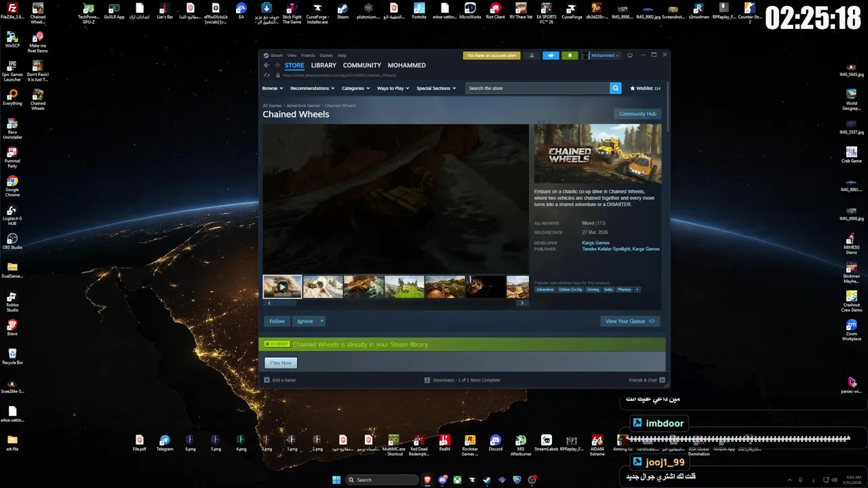Screen dimensions: 868x488
Task: Click the Ignore button
Action: click(x=305, y=321)
